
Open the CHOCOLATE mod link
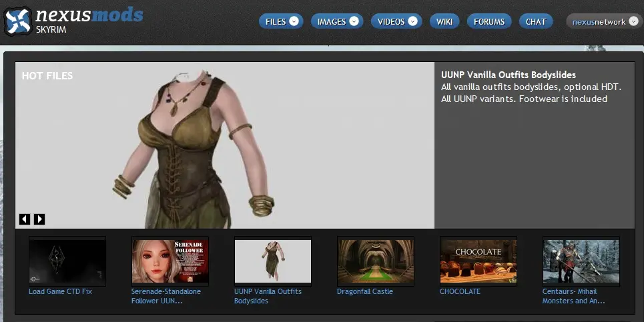460,291
